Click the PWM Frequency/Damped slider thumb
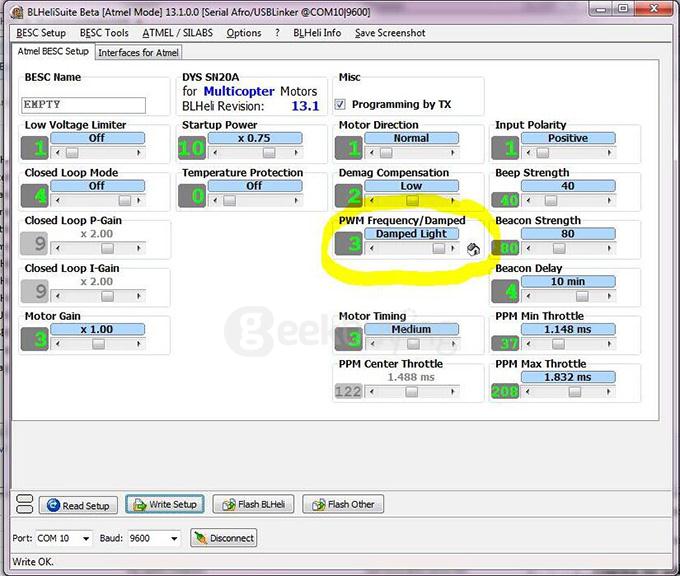680x576 pixels. click(x=438, y=248)
